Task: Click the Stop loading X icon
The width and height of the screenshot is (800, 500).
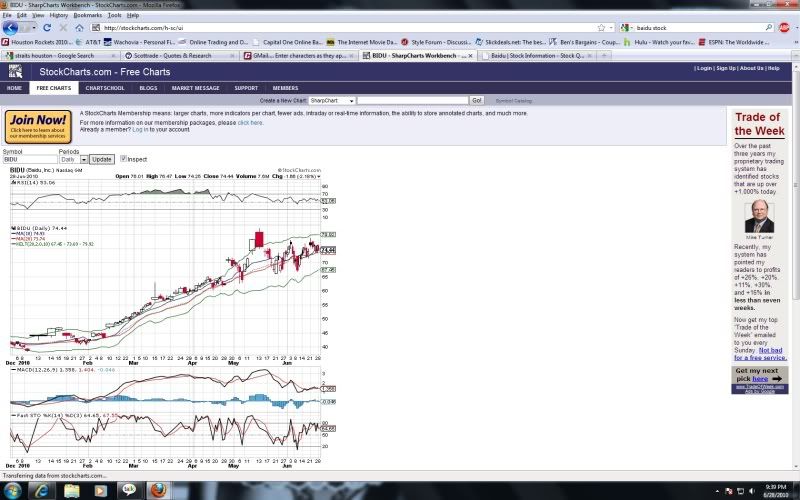Action: (63, 28)
